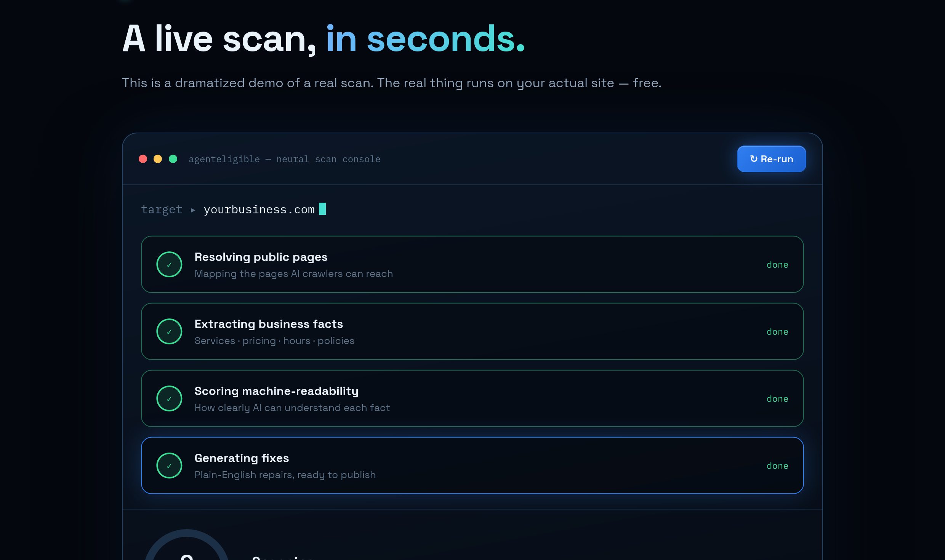Image resolution: width=945 pixels, height=560 pixels.
Task: Select the 'Extracting business facts' title
Action: tap(269, 324)
